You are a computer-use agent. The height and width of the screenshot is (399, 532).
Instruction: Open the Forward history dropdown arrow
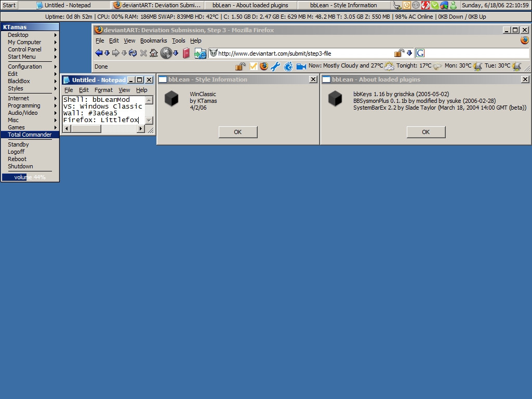124,53
